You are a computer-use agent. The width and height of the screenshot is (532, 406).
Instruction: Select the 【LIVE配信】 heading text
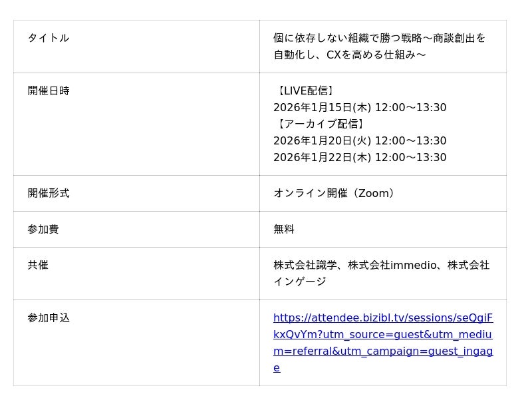pos(305,91)
